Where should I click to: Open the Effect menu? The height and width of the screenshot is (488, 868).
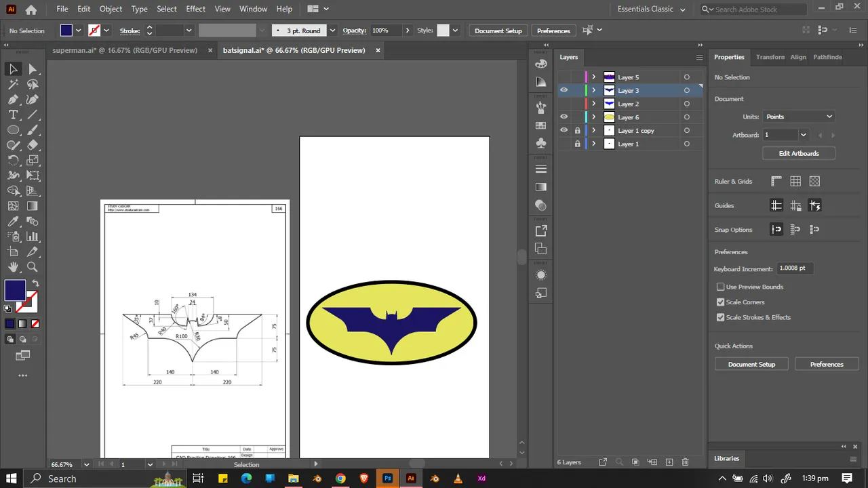coord(195,9)
